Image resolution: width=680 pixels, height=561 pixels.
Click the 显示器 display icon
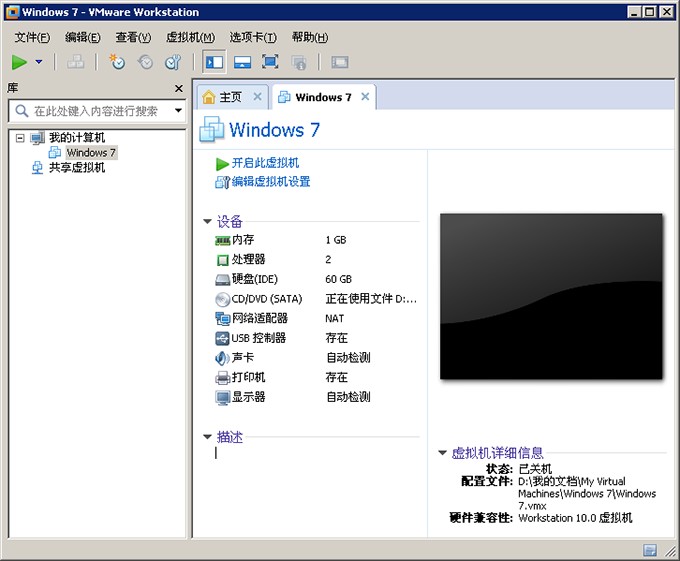pyautogui.click(x=222, y=398)
